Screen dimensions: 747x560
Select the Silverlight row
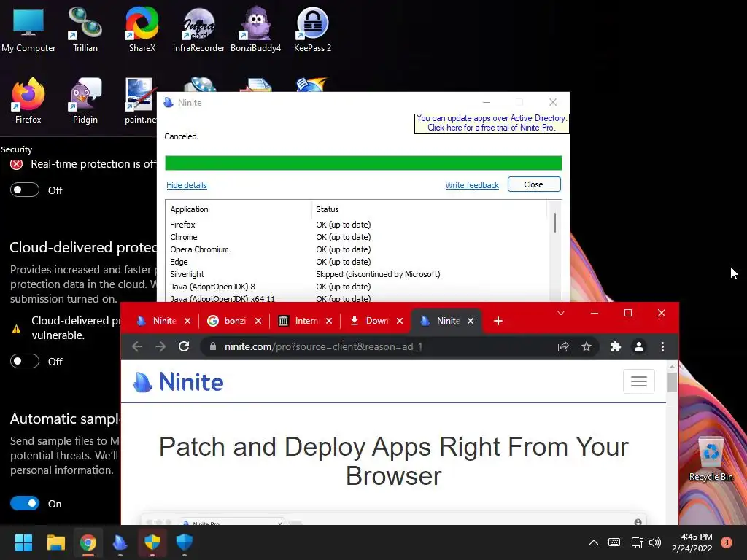(357, 274)
